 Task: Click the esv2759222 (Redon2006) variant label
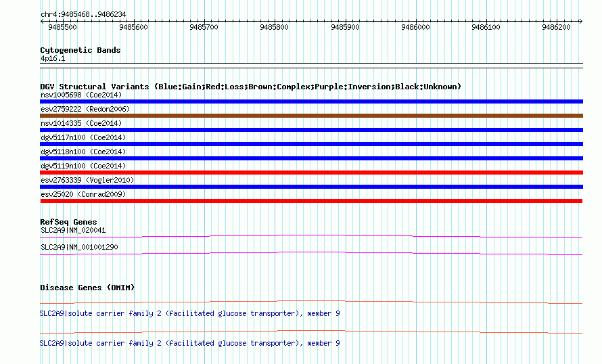click(85, 109)
